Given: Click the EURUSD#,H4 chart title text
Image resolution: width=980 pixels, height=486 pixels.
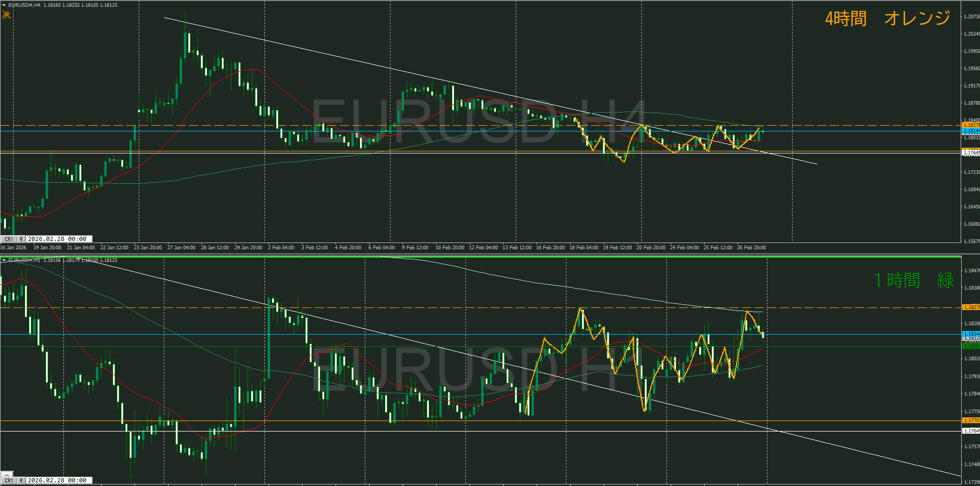Looking at the screenshot, I should 25,5.
